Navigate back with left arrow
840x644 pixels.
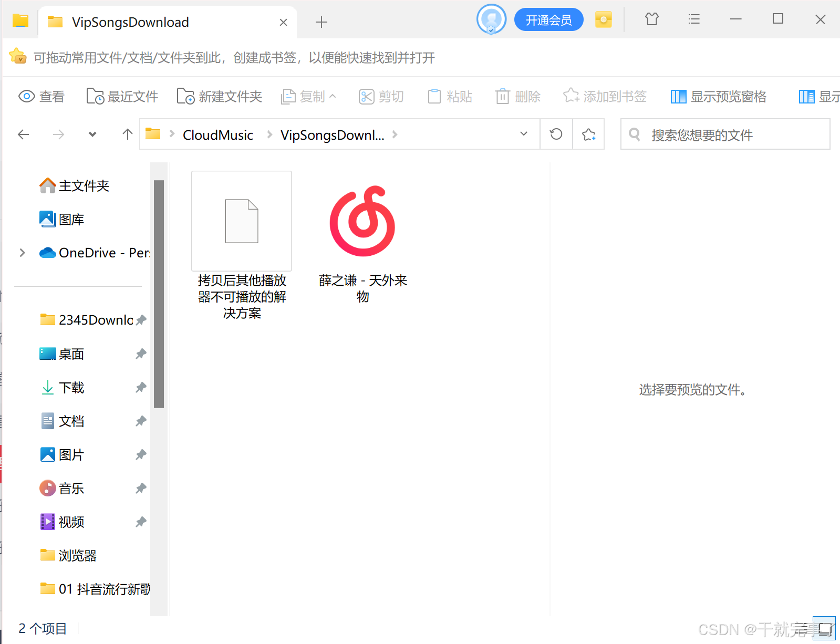(24, 134)
